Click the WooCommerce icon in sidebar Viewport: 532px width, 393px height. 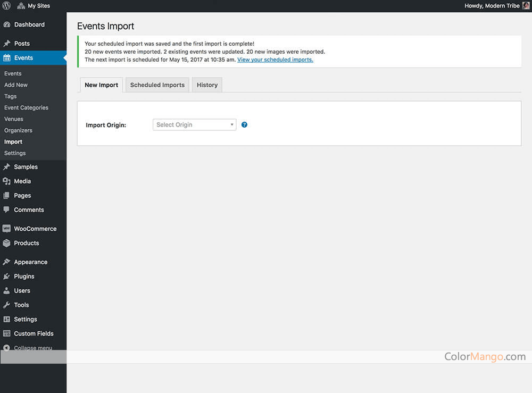click(x=6, y=229)
